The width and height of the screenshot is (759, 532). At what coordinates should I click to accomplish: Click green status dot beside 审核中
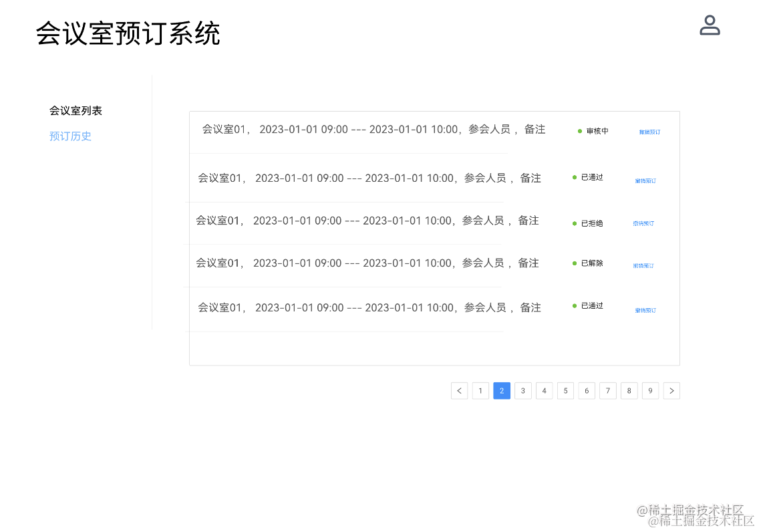click(x=580, y=131)
